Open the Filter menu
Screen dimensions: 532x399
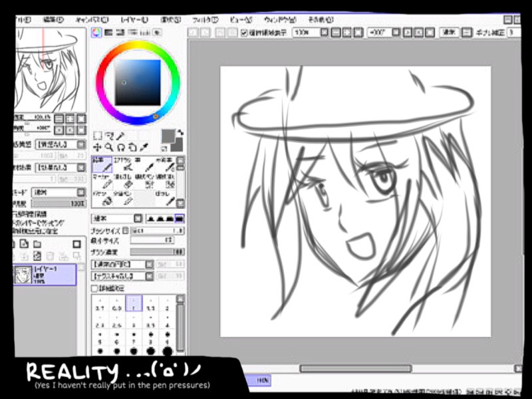point(204,20)
